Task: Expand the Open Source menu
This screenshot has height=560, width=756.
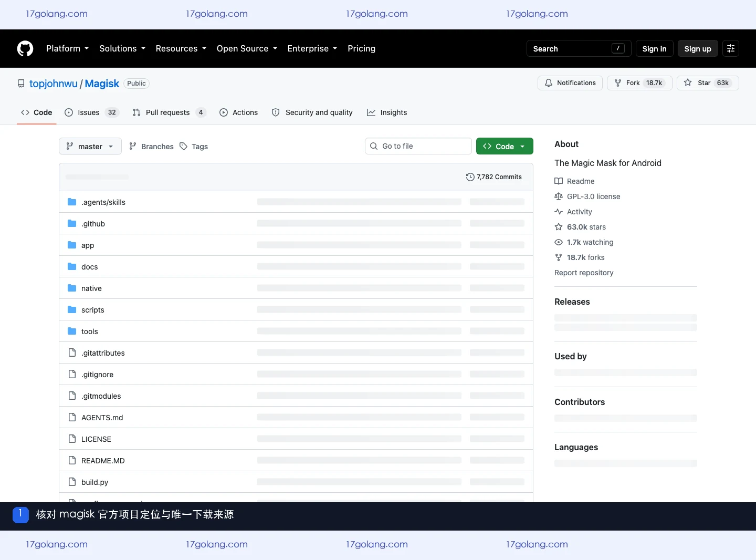Action: click(x=247, y=48)
